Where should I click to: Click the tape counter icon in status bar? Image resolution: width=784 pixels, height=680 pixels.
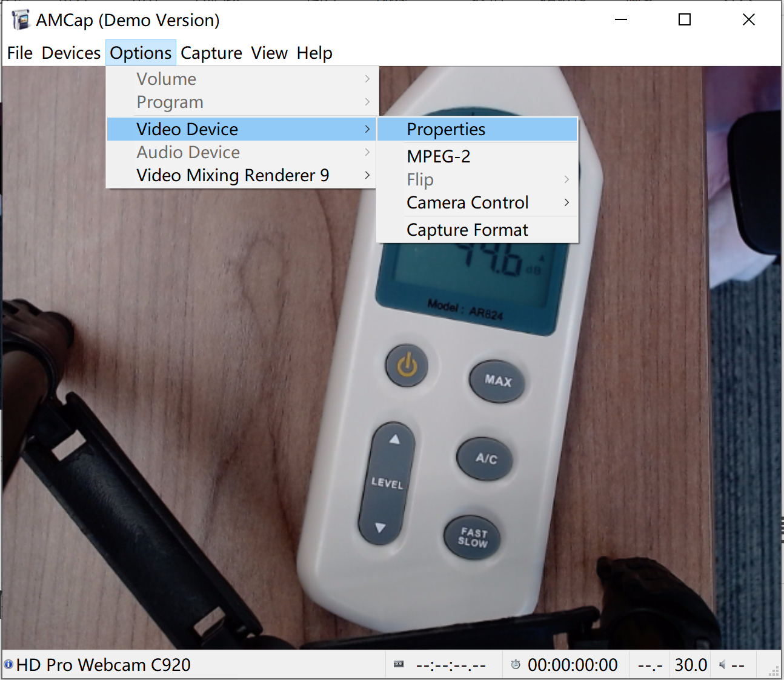(x=399, y=664)
